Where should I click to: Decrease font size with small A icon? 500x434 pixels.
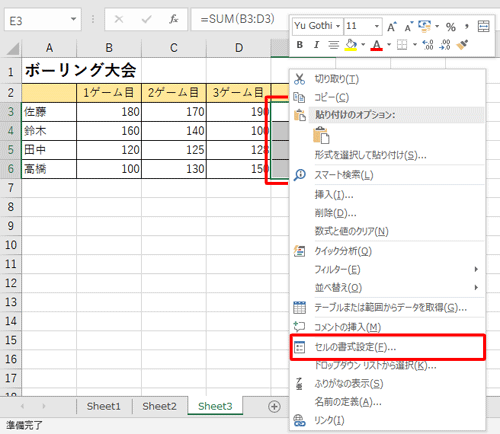tap(409, 27)
